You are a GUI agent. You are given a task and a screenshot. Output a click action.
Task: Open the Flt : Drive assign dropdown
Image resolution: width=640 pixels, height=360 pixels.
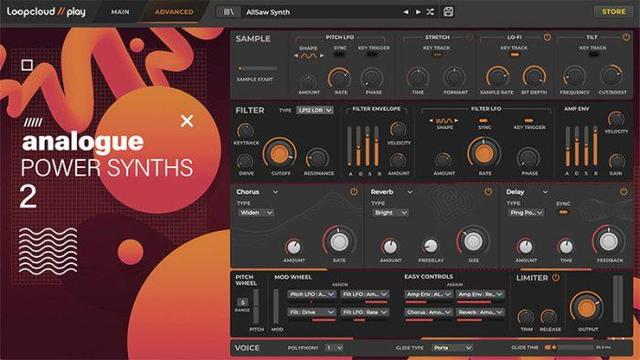tap(312, 312)
